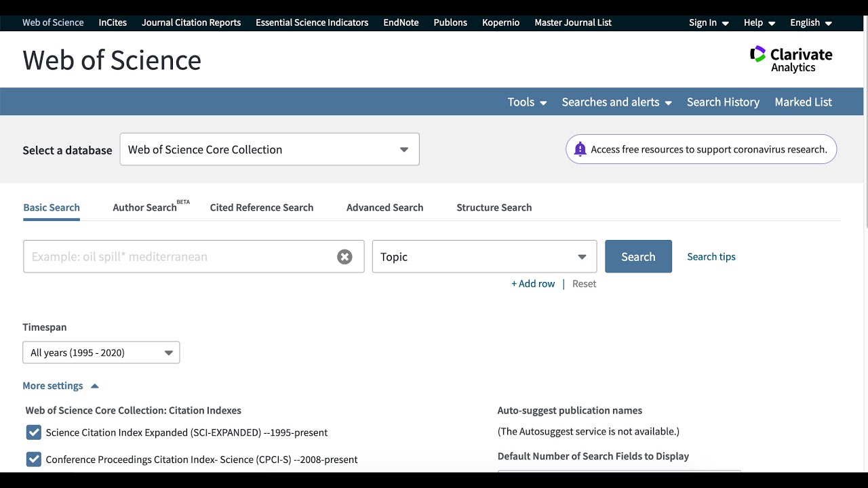Switch to the Advanced Search tab
This screenshot has height=488, width=868.
(384, 207)
